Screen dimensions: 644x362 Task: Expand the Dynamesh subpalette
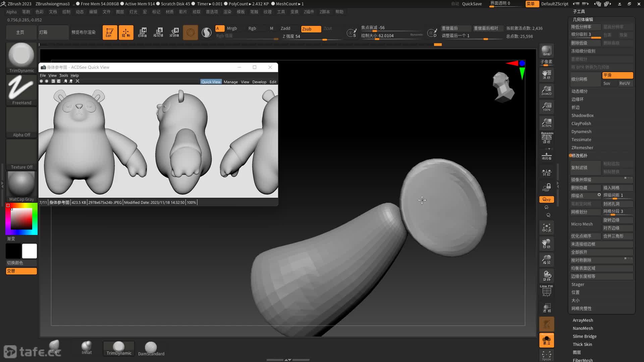(x=581, y=131)
